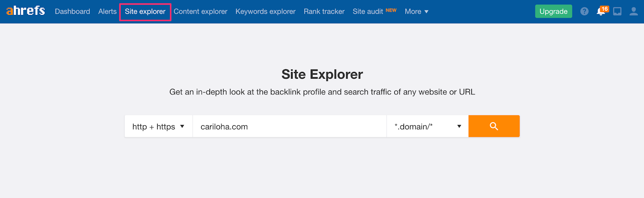The height and width of the screenshot is (198, 644).
Task: Click the orange notification count badge
Action: tap(605, 9)
